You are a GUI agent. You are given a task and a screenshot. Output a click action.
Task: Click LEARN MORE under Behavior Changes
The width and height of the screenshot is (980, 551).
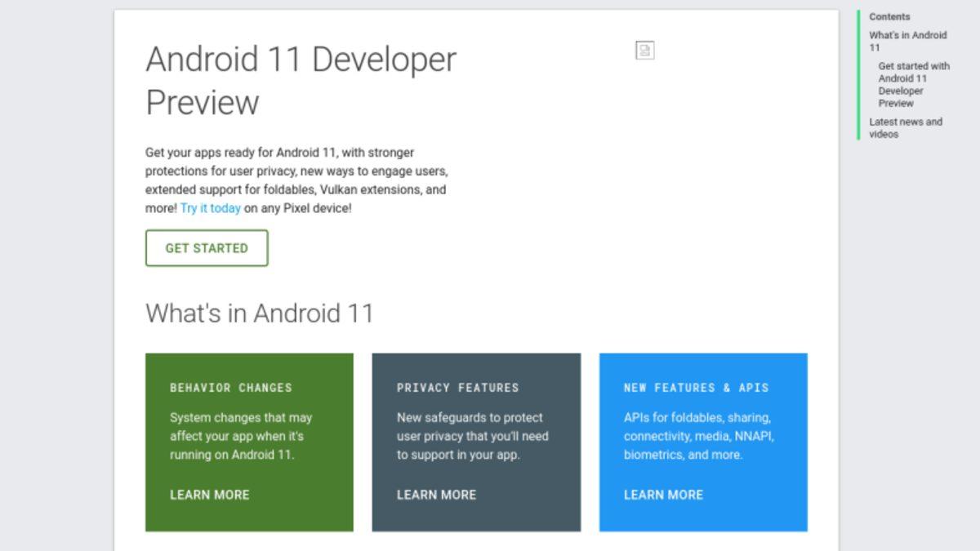click(208, 495)
